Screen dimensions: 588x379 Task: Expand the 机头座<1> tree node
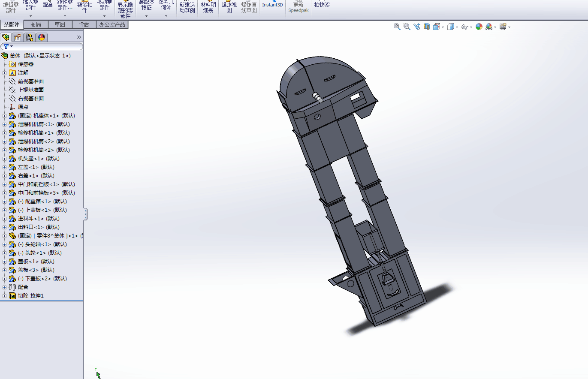[5, 159]
